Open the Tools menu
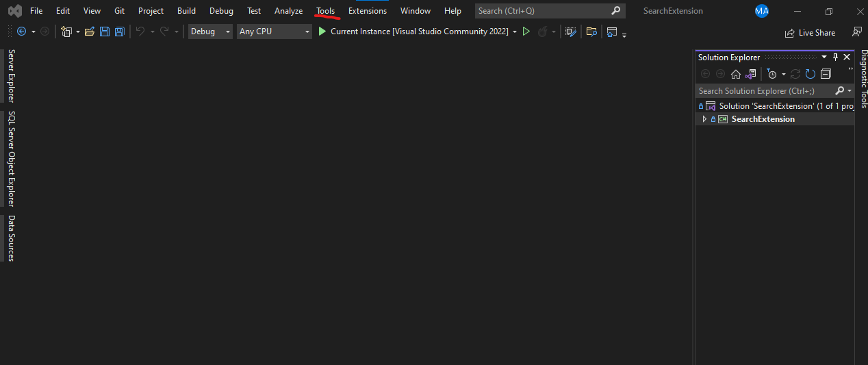This screenshot has height=365, width=868. (x=326, y=11)
